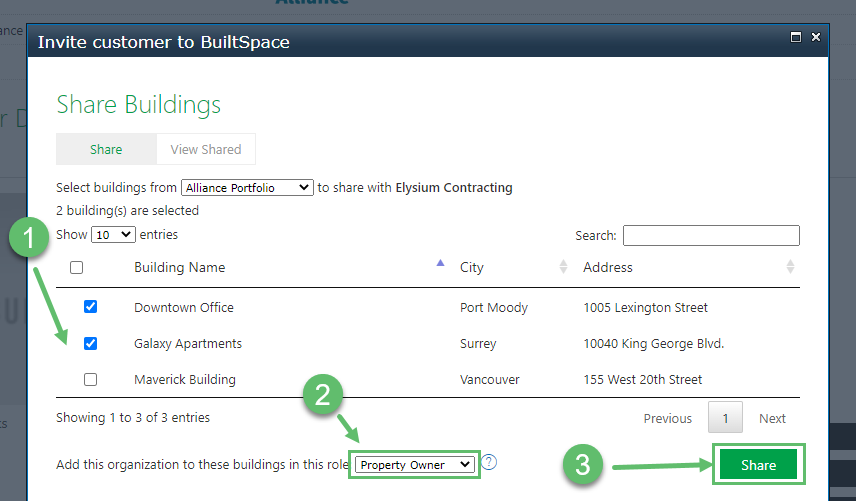Viewport: 856px width, 501px height.
Task: Go to Previous page
Action: click(x=667, y=419)
